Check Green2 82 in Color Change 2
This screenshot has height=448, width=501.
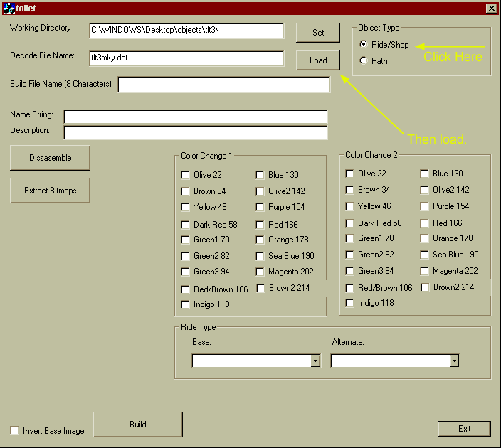coord(350,255)
